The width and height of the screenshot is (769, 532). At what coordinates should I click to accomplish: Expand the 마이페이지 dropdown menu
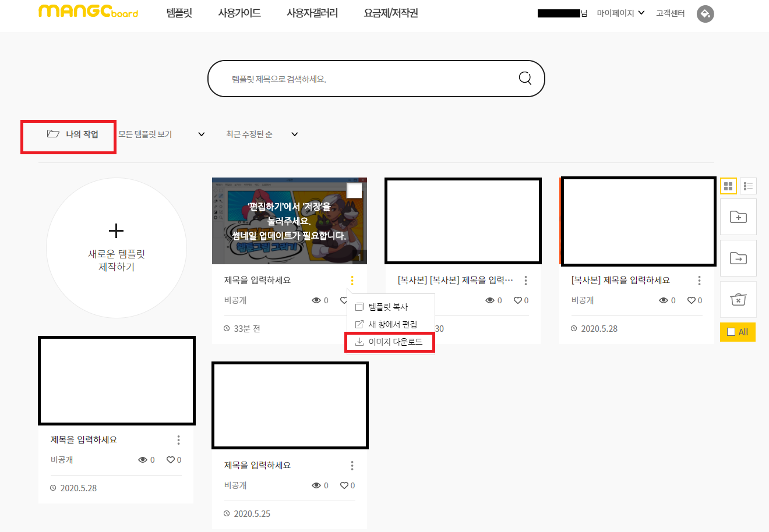click(x=620, y=12)
